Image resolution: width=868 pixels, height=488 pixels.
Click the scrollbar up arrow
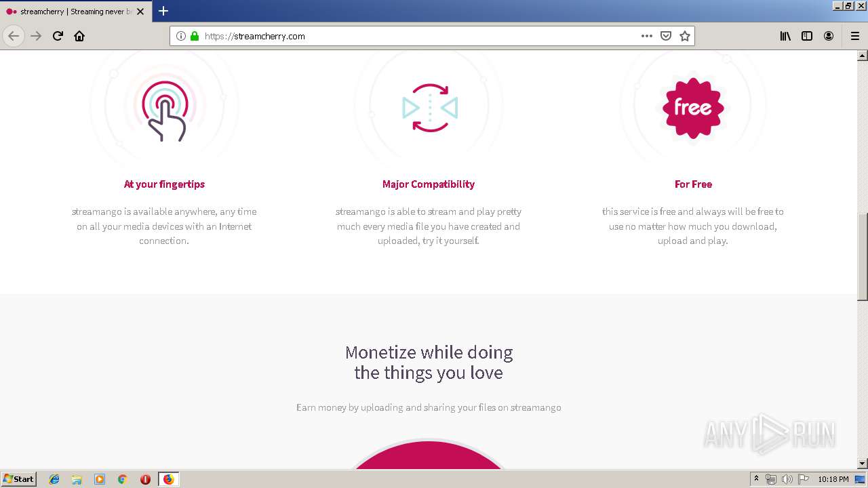pos(863,56)
